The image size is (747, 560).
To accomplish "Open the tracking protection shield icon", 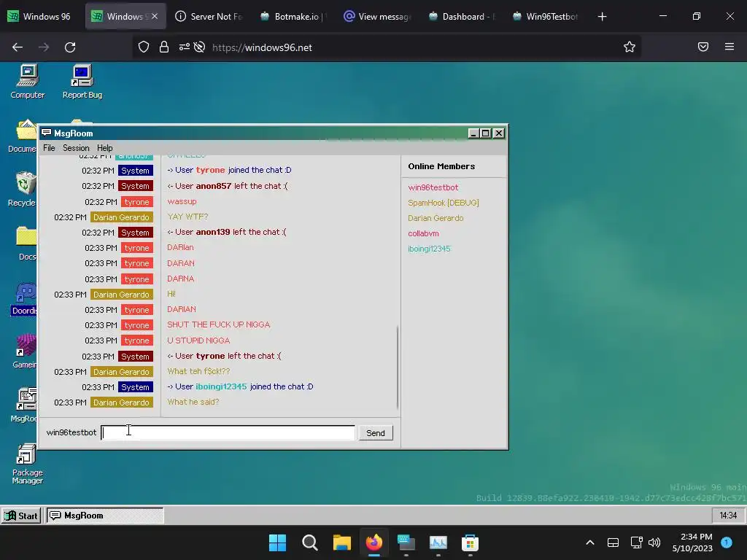I will (144, 47).
